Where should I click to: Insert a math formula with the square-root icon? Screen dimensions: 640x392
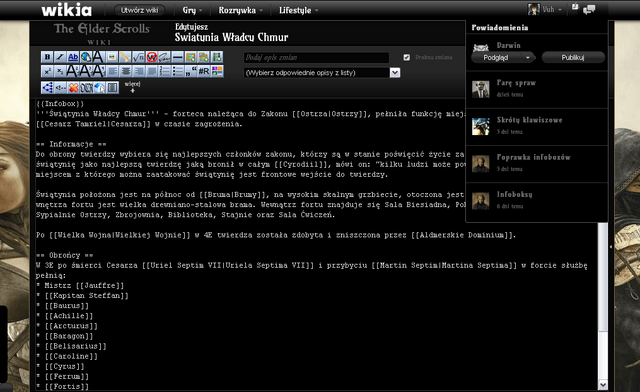pyautogui.click(x=138, y=57)
